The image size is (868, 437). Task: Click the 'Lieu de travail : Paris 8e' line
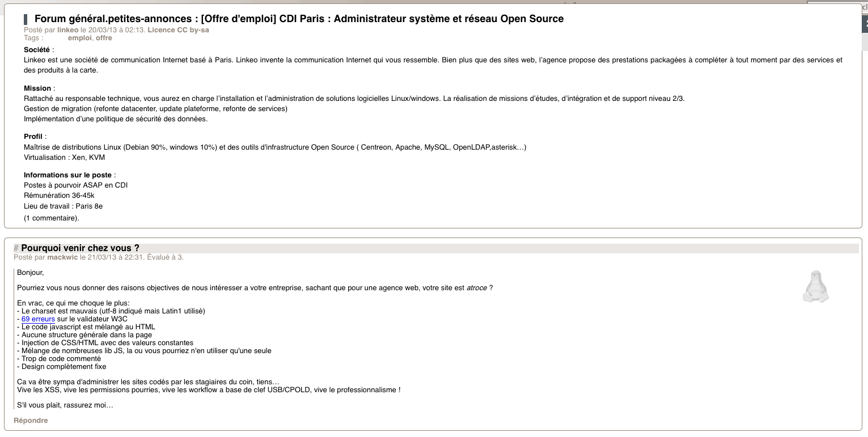point(63,206)
